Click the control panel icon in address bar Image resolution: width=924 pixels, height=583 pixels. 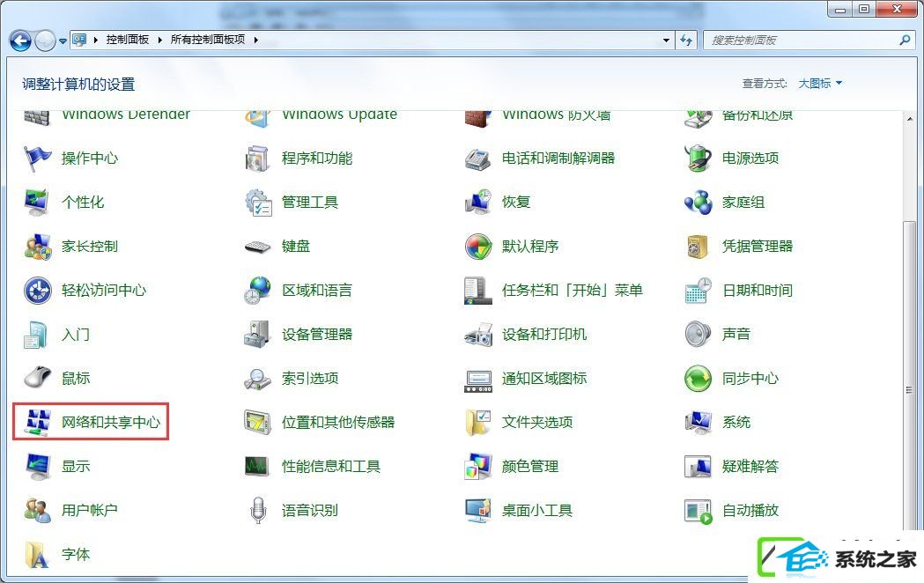(x=79, y=40)
